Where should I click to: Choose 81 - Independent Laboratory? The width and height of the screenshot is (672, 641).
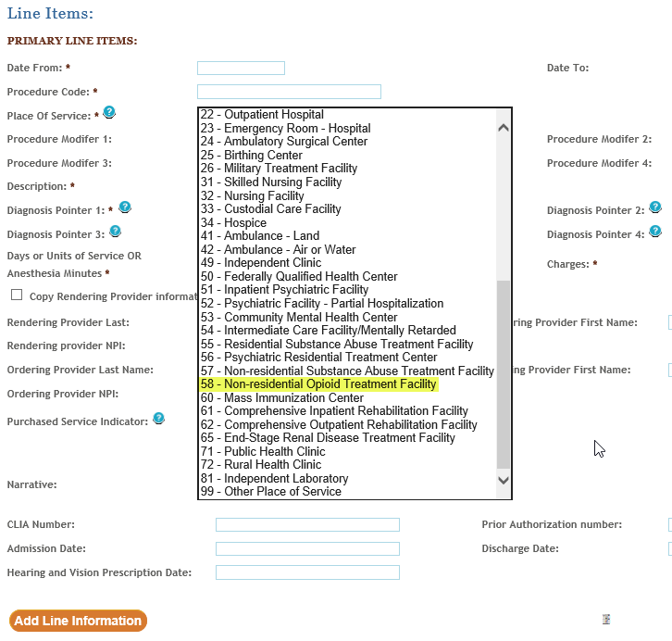tap(348, 479)
